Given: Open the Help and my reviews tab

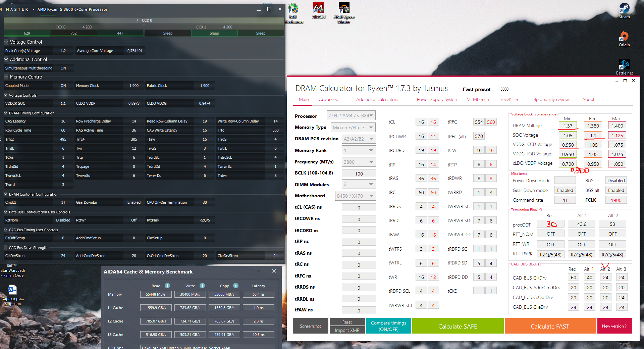Looking at the screenshot, I should 550,99.
